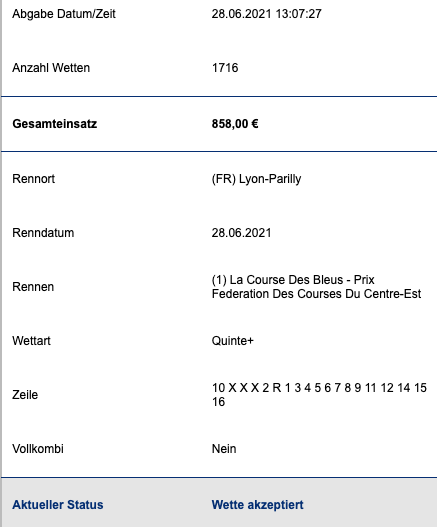Viewport: 437px width, 527px height.
Task: Click the Zeile label
Action: click(x=25, y=395)
